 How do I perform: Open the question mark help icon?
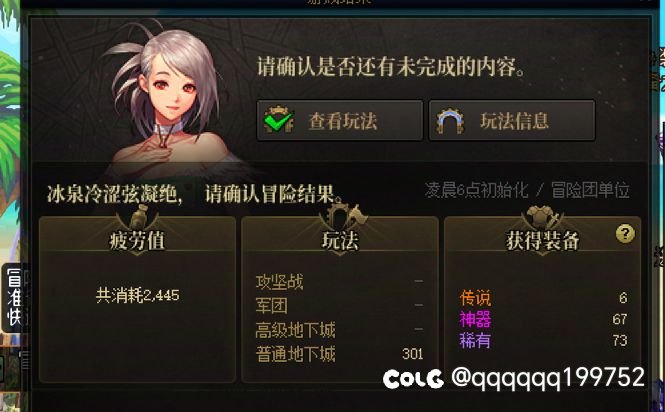click(625, 234)
